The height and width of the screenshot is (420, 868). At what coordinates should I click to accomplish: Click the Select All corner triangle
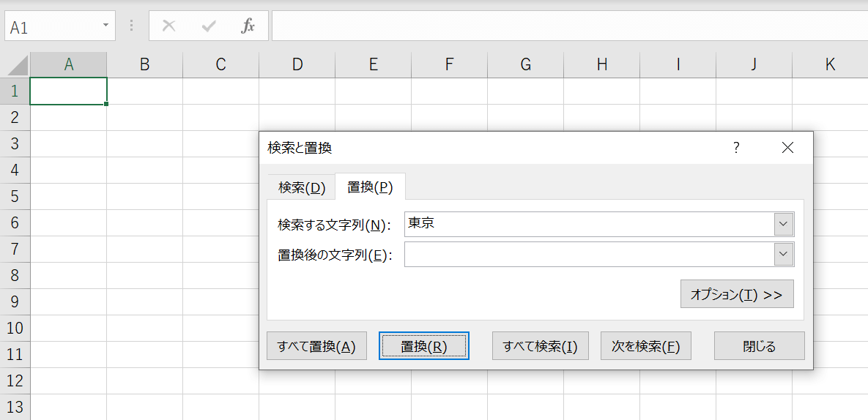18,66
